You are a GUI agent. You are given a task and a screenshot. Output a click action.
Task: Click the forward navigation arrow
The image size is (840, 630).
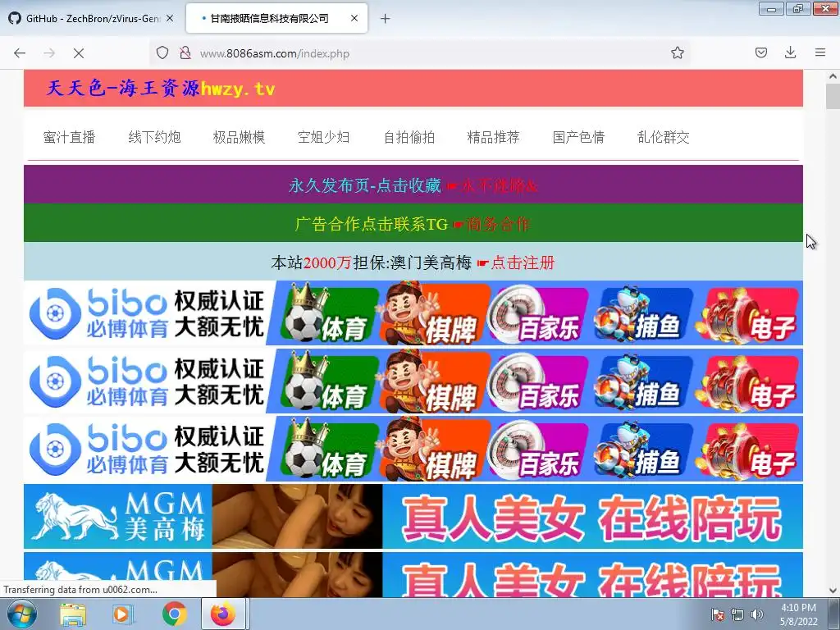49,53
